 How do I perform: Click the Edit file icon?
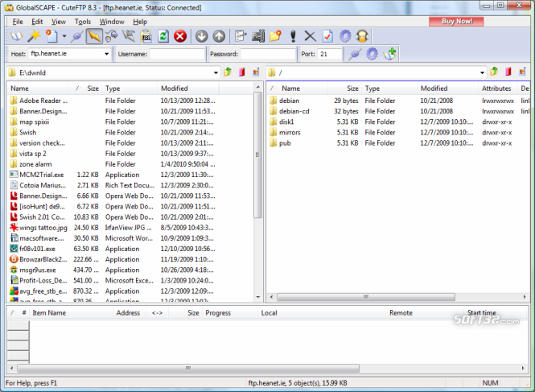pyautogui.click(x=241, y=36)
